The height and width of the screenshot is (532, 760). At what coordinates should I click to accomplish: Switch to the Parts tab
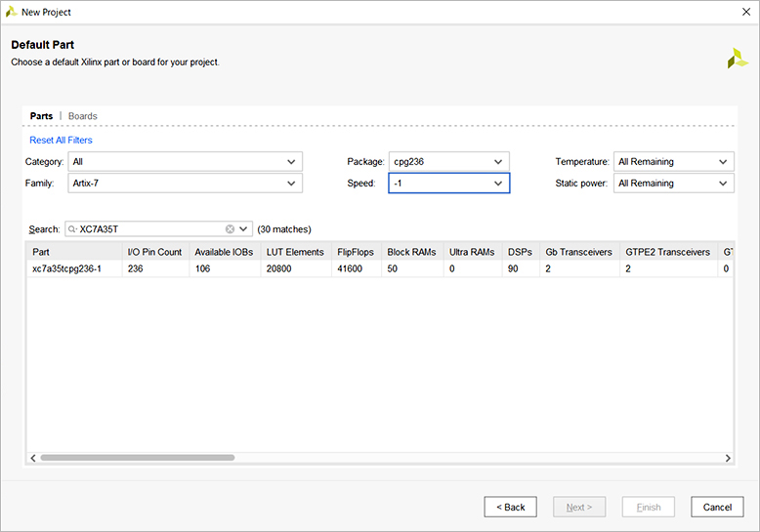[41, 116]
